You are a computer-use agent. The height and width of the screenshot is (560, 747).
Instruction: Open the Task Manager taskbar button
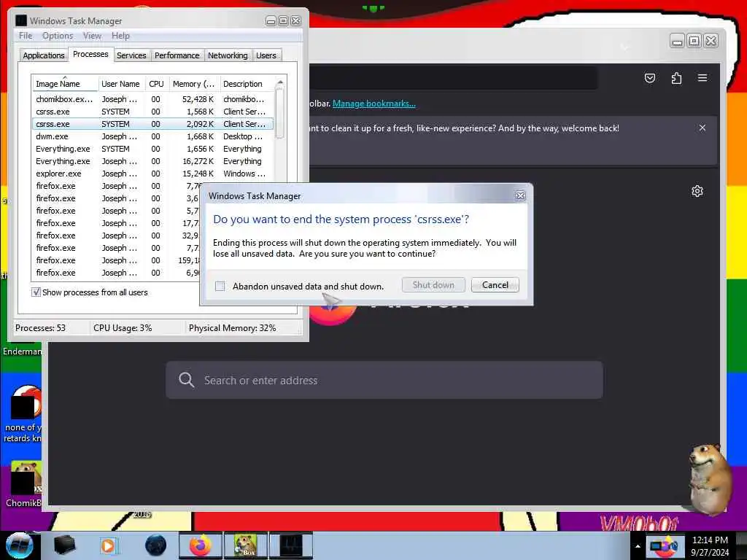[x=290, y=545]
